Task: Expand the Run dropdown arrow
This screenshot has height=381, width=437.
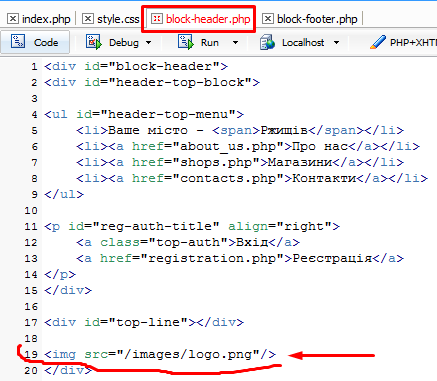Action: [x=235, y=43]
